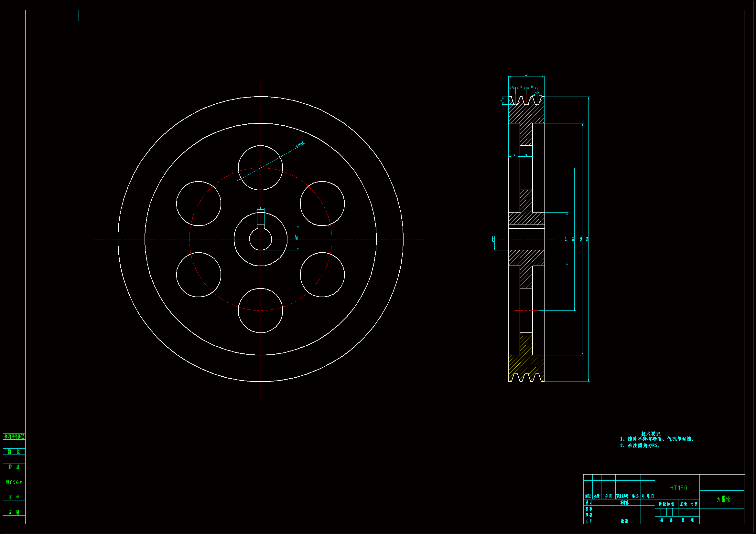Select the 标准化 cell in title block

point(624,503)
